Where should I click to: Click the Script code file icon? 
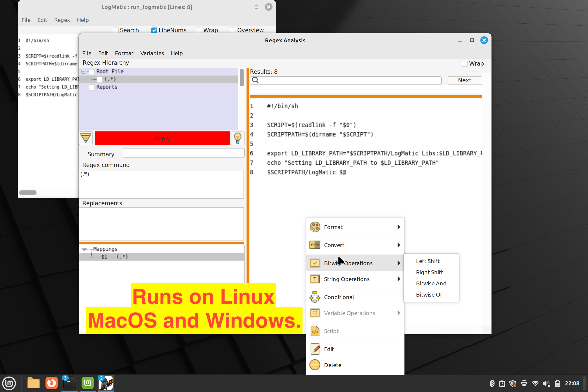tap(315, 331)
